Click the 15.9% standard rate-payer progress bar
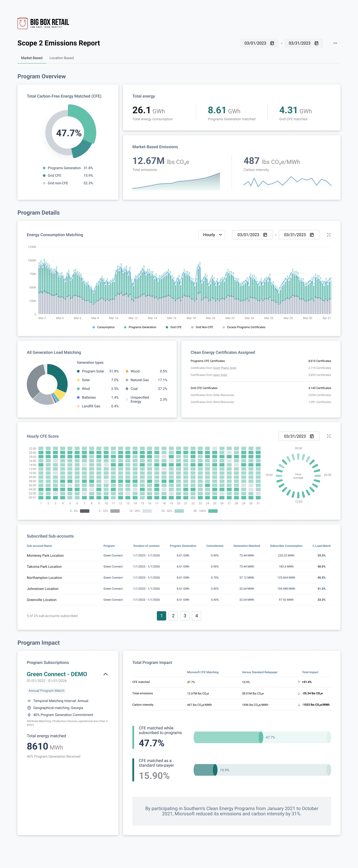 click(x=262, y=770)
